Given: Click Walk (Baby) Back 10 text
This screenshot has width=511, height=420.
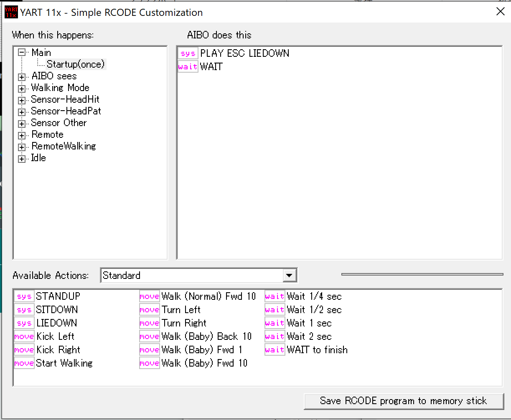Looking at the screenshot, I should [207, 337].
